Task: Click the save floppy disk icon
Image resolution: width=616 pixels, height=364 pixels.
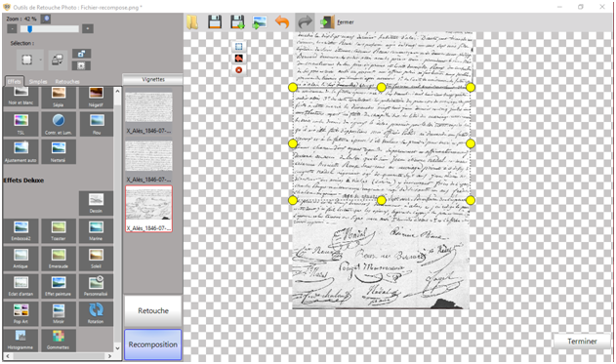Action: (215, 22)
